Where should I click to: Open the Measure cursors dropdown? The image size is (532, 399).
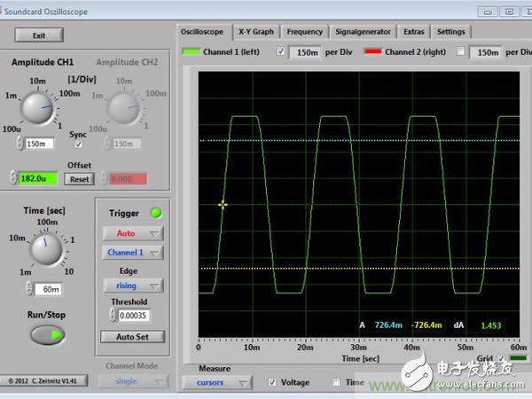[215, 382]
